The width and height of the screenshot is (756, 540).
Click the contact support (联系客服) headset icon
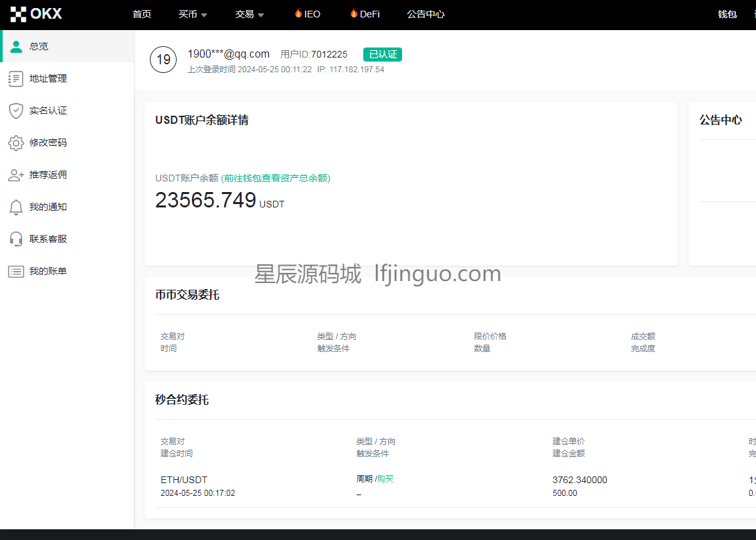[x=16, y=239]
